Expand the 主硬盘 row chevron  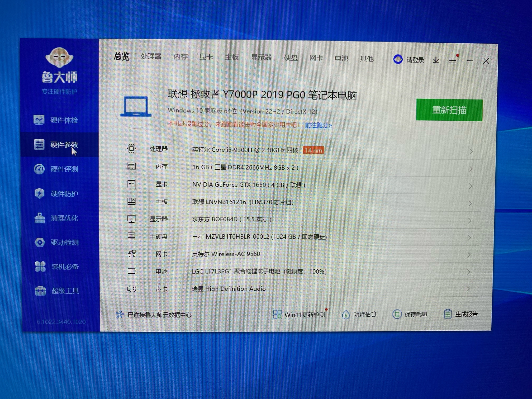469,238
